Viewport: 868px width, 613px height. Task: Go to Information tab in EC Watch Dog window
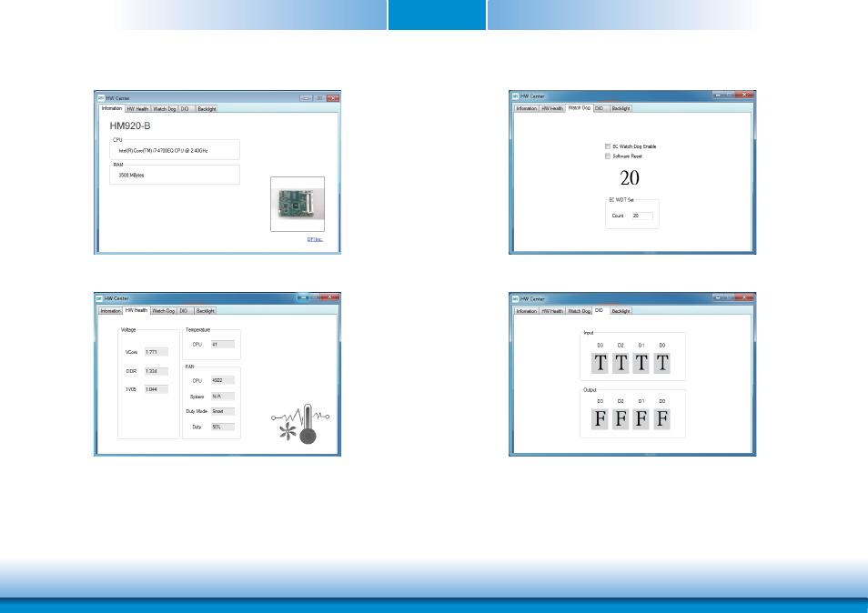[527, 108]
